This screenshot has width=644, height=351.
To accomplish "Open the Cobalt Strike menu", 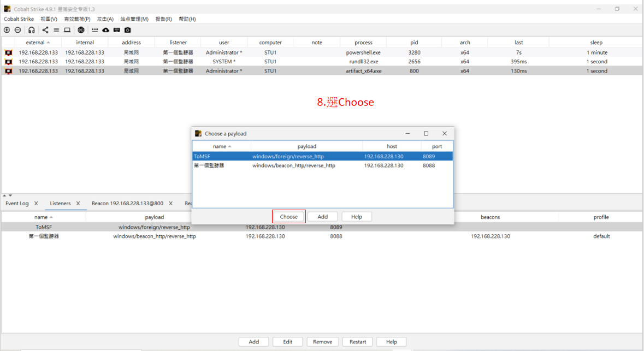I will (x=19, y=19).
